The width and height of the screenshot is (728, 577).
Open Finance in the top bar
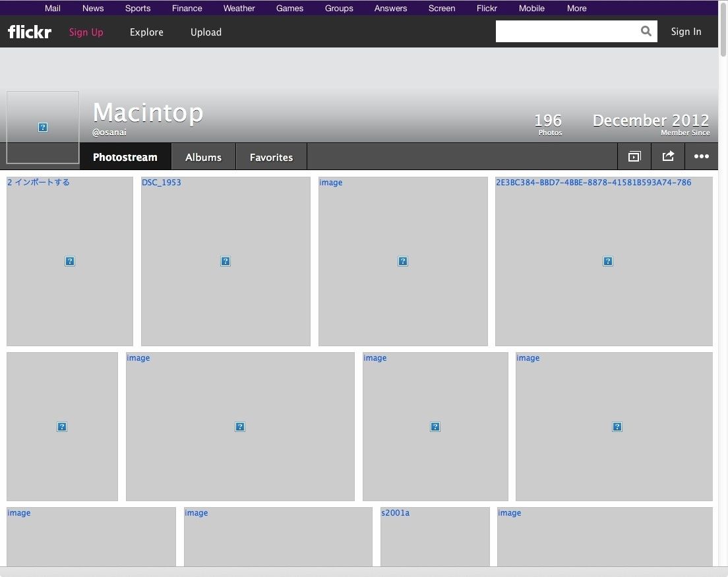tap(187, 9)
